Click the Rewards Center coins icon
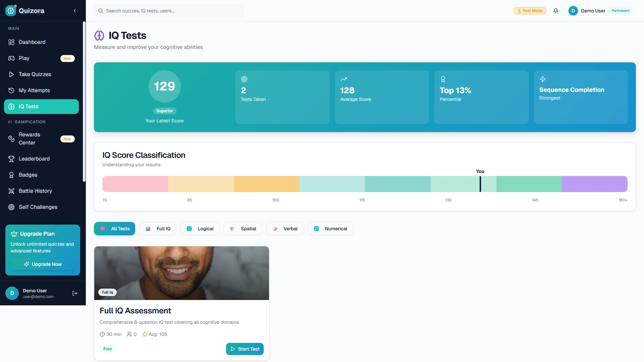Image resolution: width=644 pixels, height=362 pixels. 11,139
